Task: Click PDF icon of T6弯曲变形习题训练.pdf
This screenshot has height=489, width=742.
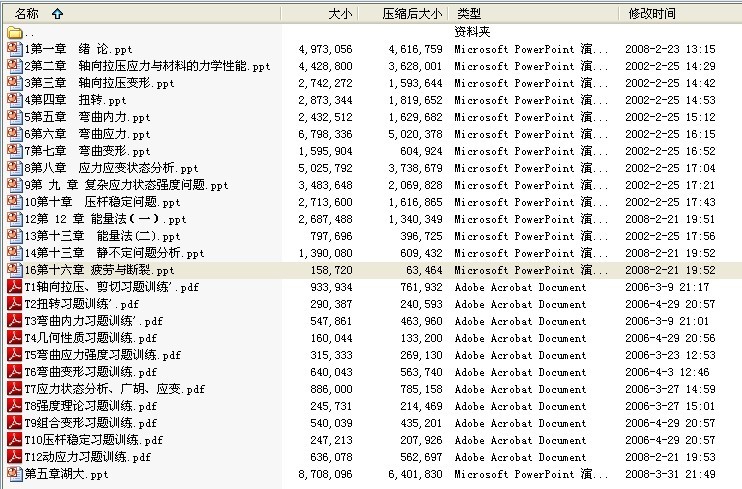Action: coord(15,372)
